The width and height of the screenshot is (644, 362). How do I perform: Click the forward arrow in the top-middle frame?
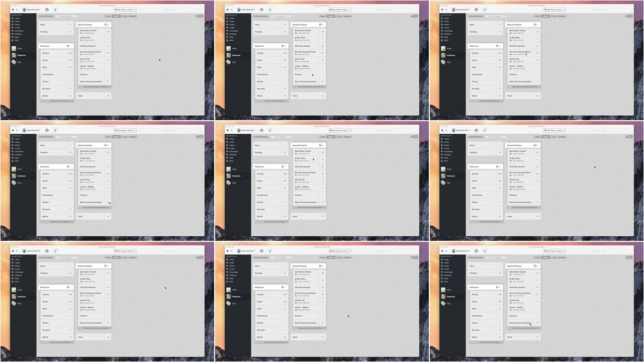tap(232, 10)
